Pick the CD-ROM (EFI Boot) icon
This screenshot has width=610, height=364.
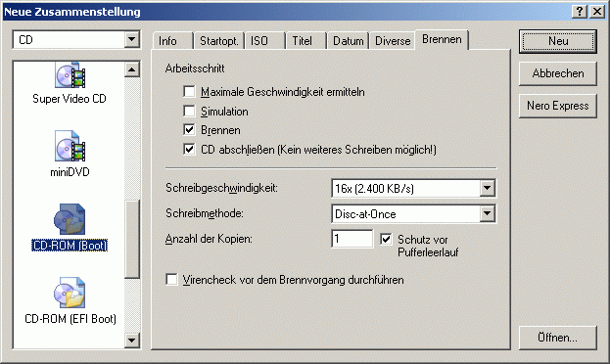pyautogui.click(x=70, y=293)
